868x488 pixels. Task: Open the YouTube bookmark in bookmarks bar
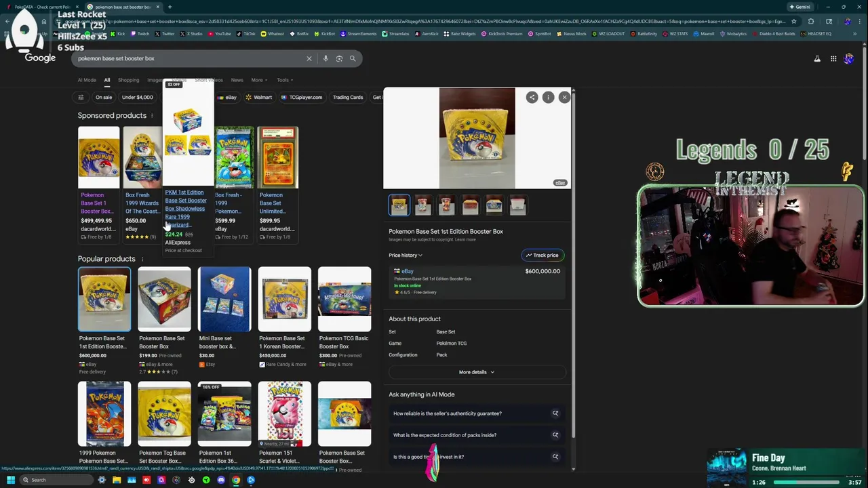(x=220, y=33)
